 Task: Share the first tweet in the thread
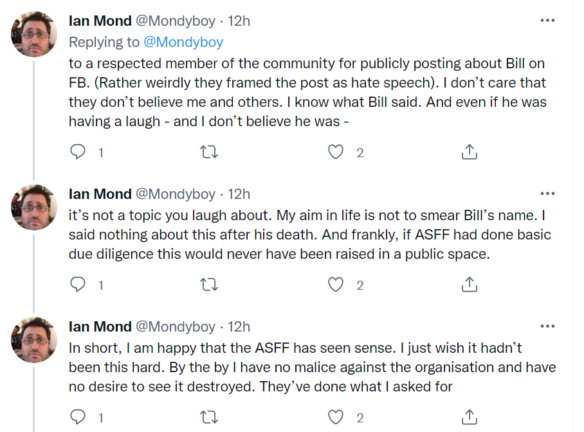pyautogui.click(x=469, y=152)
